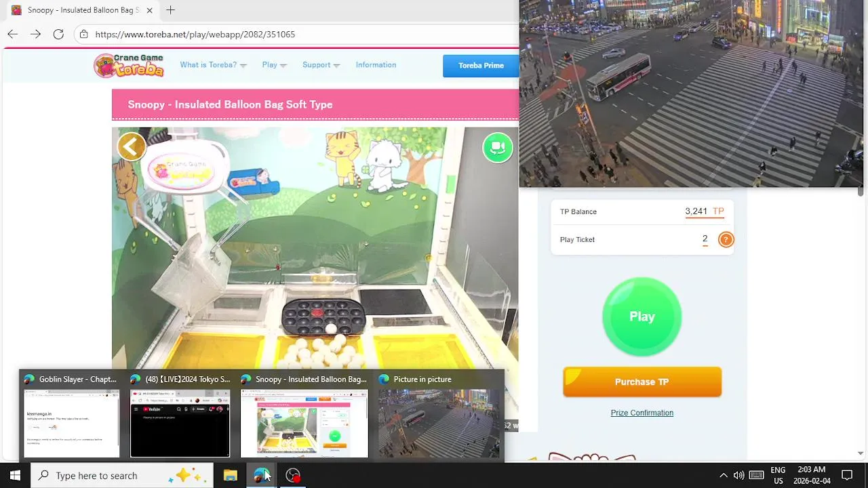Click the Edge browser taskbar icon
868x488 pixels.
click(262, 475)
